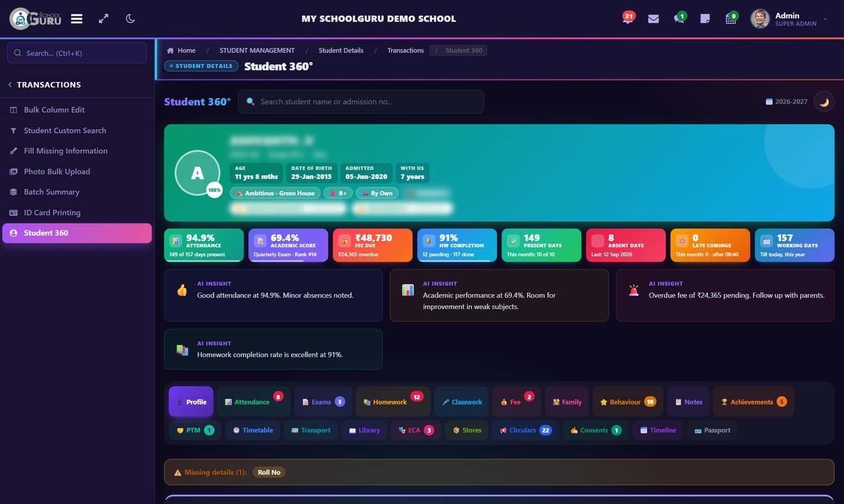This screenshot has width=844, height=504.
Task: Collapse the Transactions back chevron
Action: pos(10,85)
